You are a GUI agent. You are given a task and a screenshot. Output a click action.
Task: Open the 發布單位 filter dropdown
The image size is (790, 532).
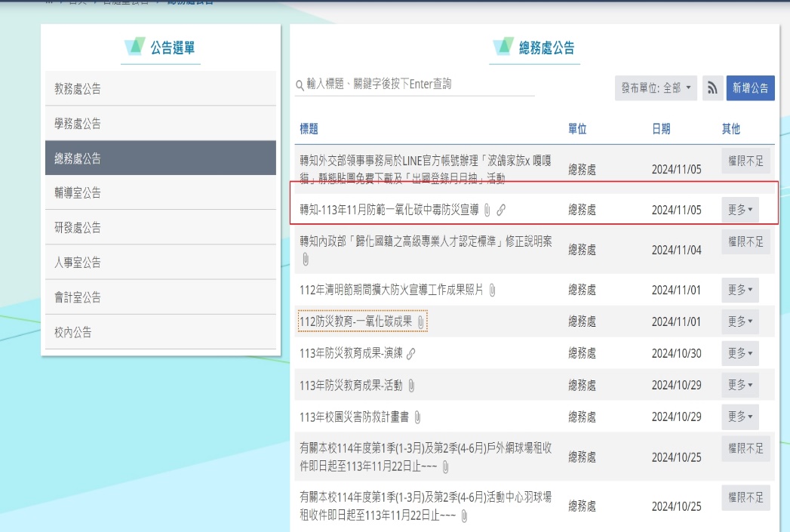(656, 88)
